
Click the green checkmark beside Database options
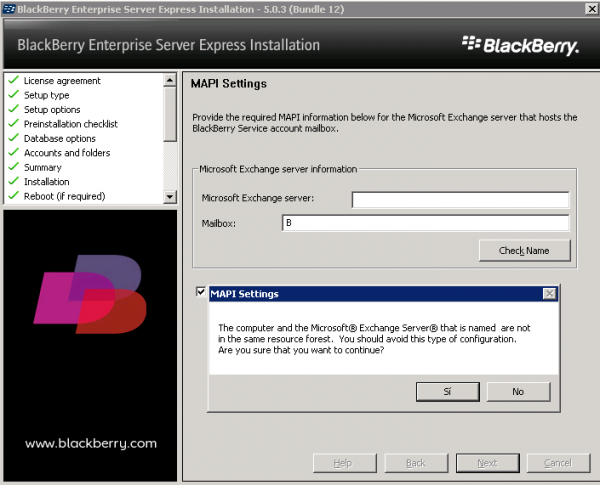(x=13, y=137)
